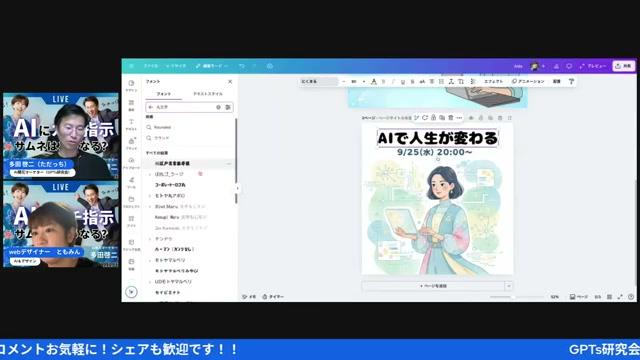Click the Add page button

[433, 286]
